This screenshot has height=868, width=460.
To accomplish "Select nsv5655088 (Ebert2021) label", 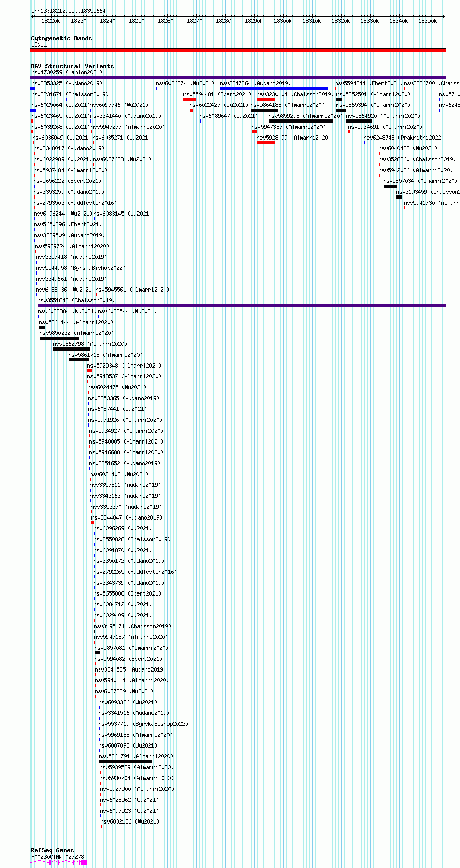I will [x=127, y=593].
